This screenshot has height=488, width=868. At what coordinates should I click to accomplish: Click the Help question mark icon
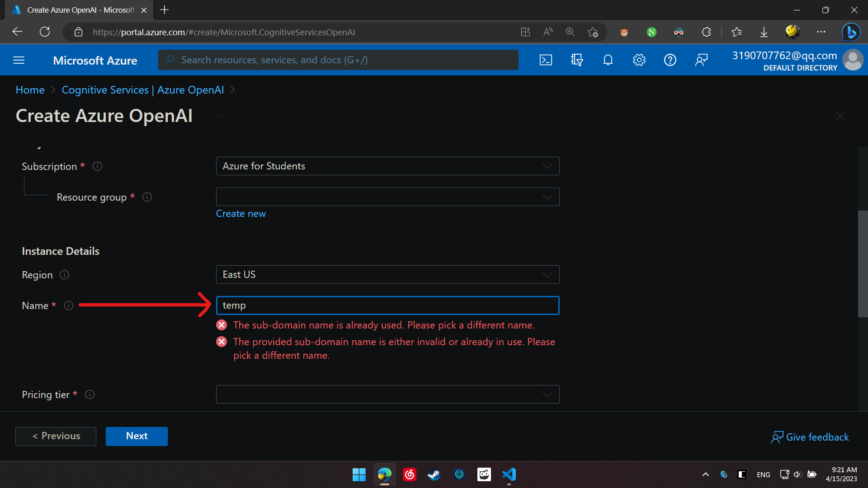[670, 60]
